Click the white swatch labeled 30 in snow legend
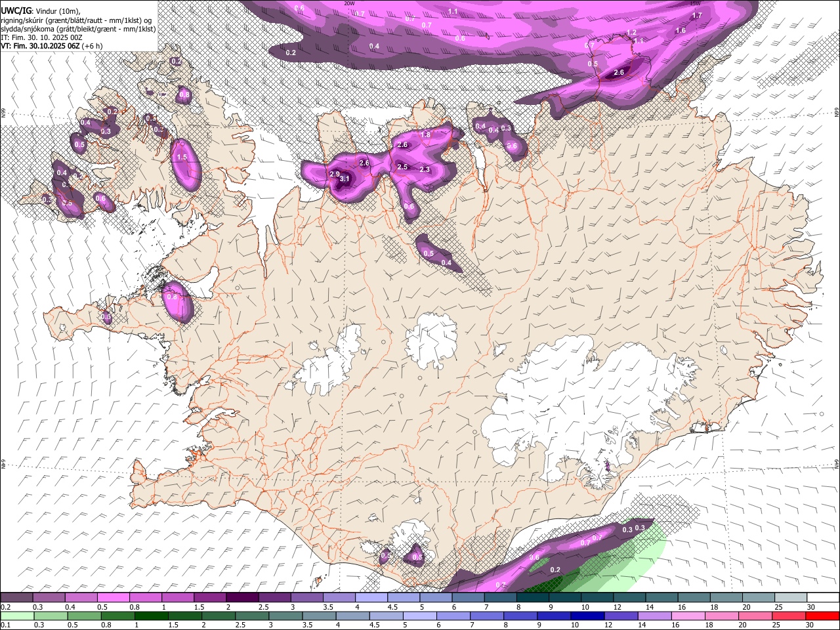Screen dimensions: 840x630 pos(823,598)
